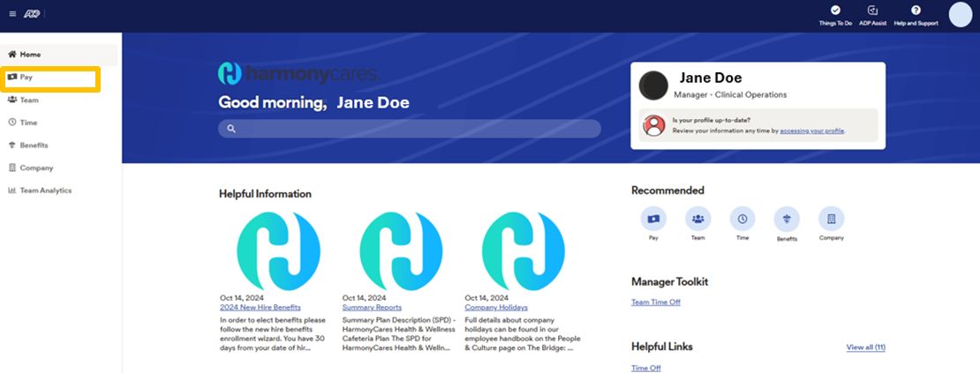Click the Recommended Pay icon
The image size is (980, 373).
pos(653,219)
